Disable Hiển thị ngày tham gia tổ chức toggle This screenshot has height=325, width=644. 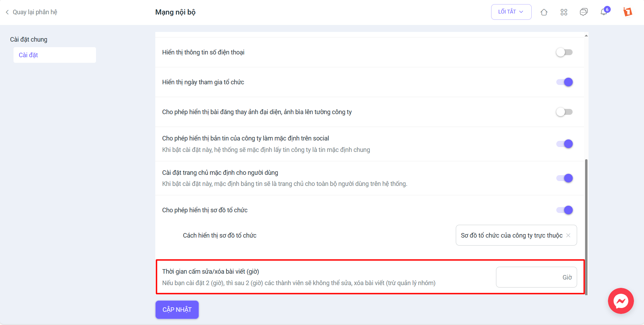tap(564, 82)
